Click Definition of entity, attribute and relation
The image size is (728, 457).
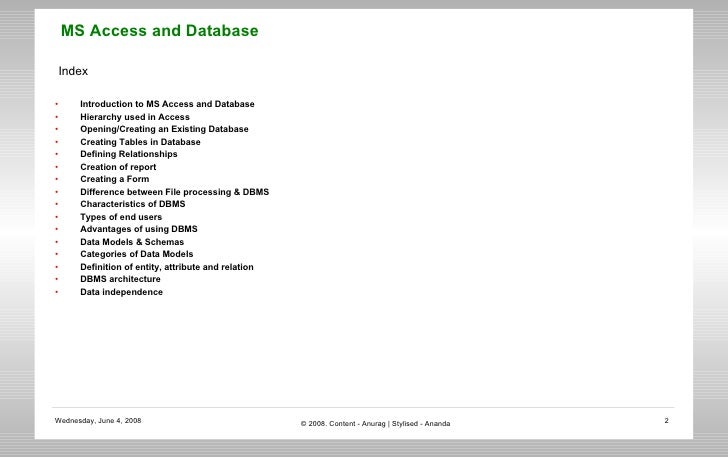point(167,268)
